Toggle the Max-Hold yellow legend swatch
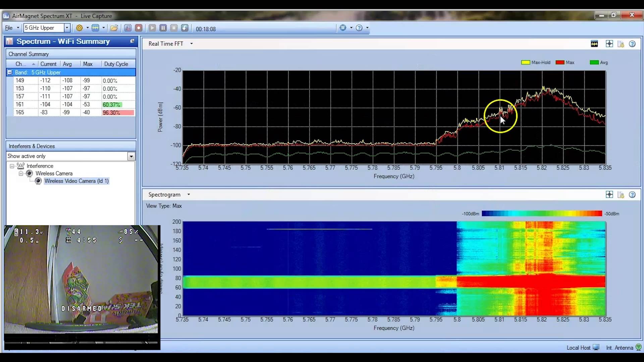The width and height of the screenshot is (644, 362). click(x=526, y=62)
